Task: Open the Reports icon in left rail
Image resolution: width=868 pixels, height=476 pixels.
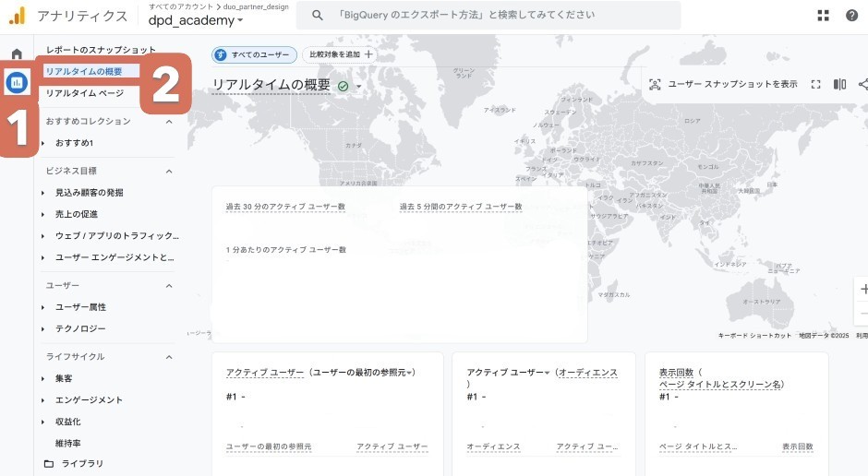Action: coord(17,83)
